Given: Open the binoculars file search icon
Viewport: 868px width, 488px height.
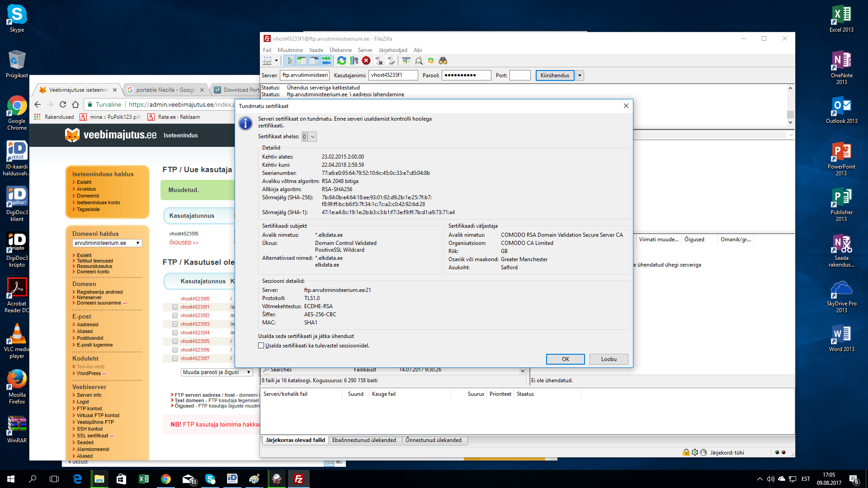Looking at the screenshot, I should click(443, 61).
